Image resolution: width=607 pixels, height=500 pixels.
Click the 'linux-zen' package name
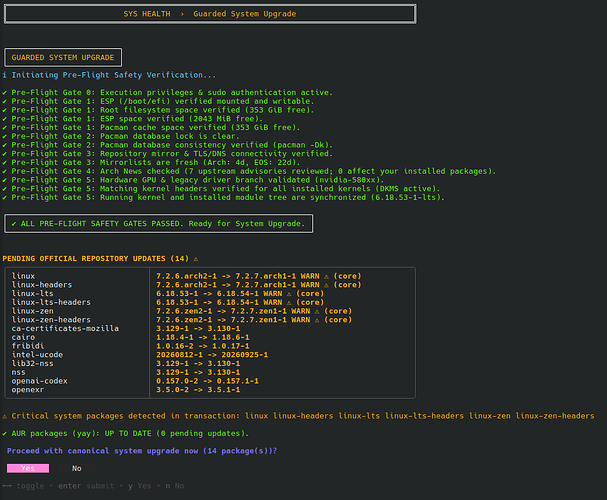click(33, 311)
